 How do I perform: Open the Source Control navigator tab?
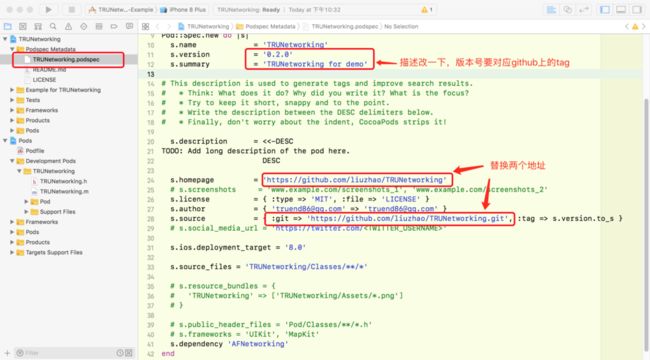23,27
